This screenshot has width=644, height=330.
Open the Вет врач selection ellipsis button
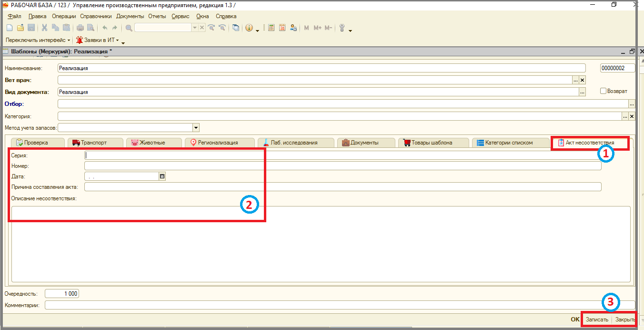[x=575, y=80]
